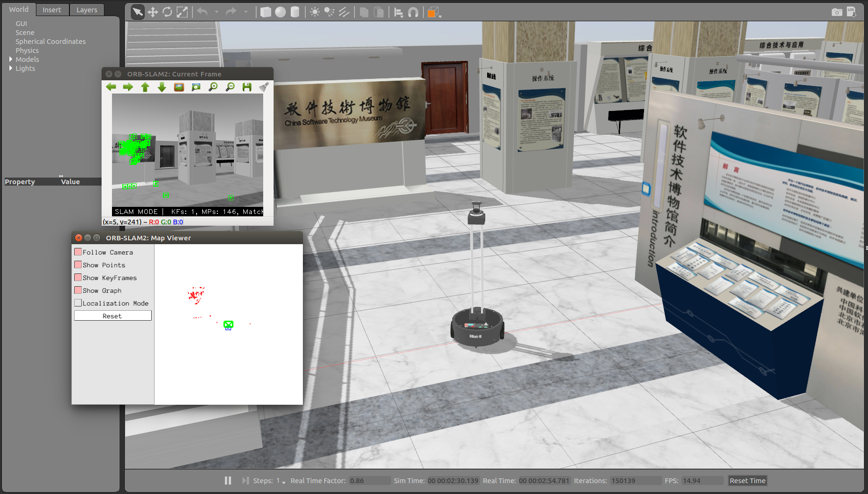Click the zoom-in magnifier in Current Frame window
This screenshot has width=868, height=494.
click(213, 87)
